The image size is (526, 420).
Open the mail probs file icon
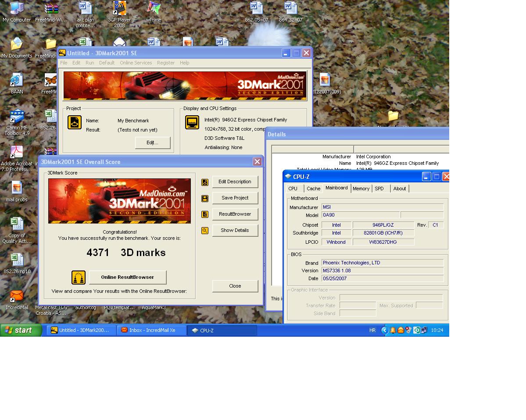point(17,192)
